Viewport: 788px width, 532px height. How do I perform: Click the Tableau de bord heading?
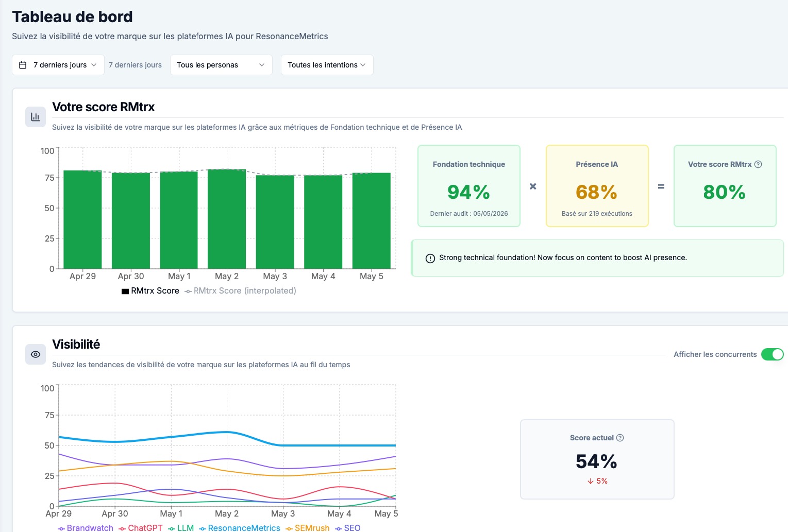coord(72,17)
